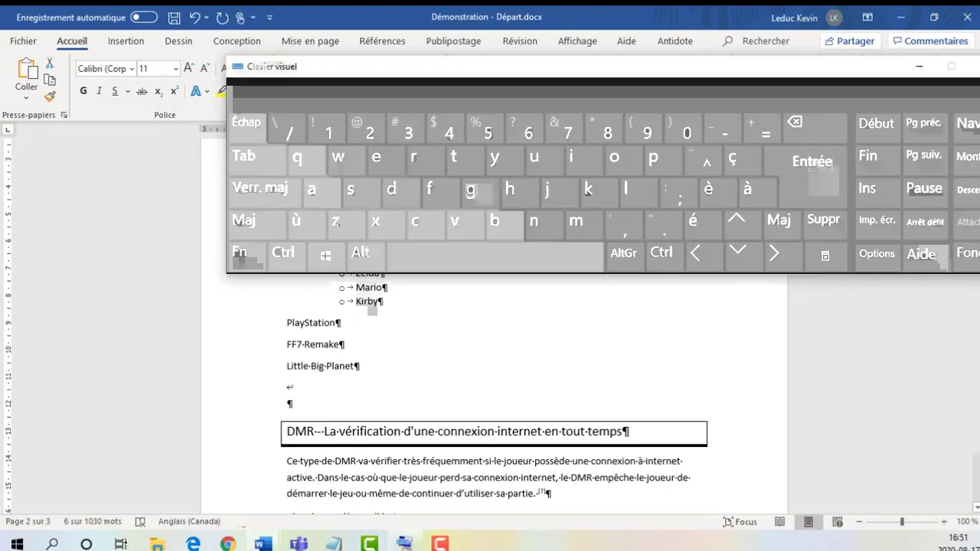Switch to the Références tab
Image resolution: width=980 pixels, height=551 pixels.
(x=382, y=41)
